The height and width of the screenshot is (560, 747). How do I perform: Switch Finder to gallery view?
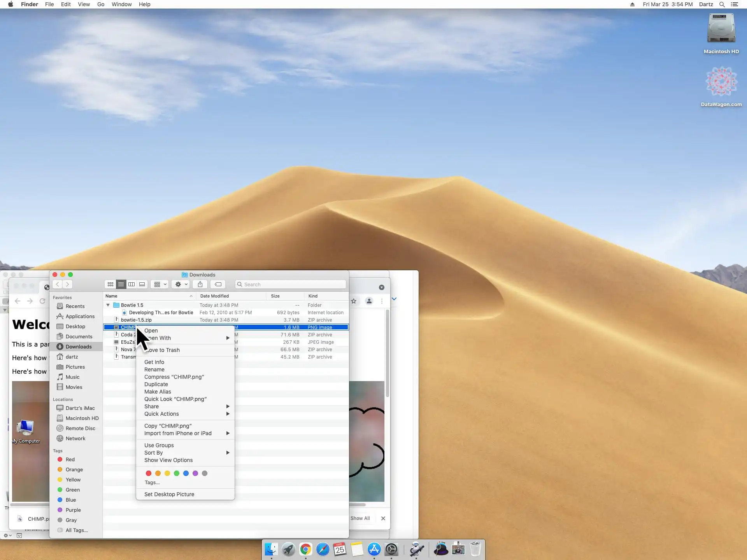[x=142, y=284]
